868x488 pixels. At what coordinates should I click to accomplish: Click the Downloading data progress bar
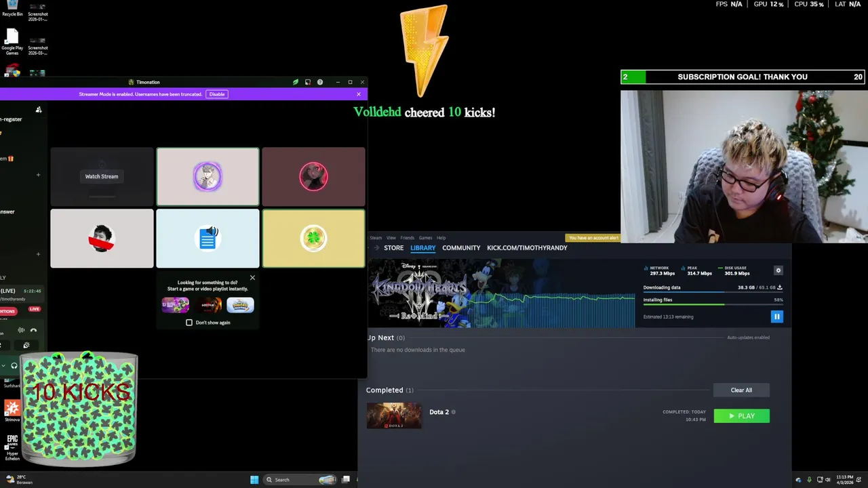tap(713, 293)
